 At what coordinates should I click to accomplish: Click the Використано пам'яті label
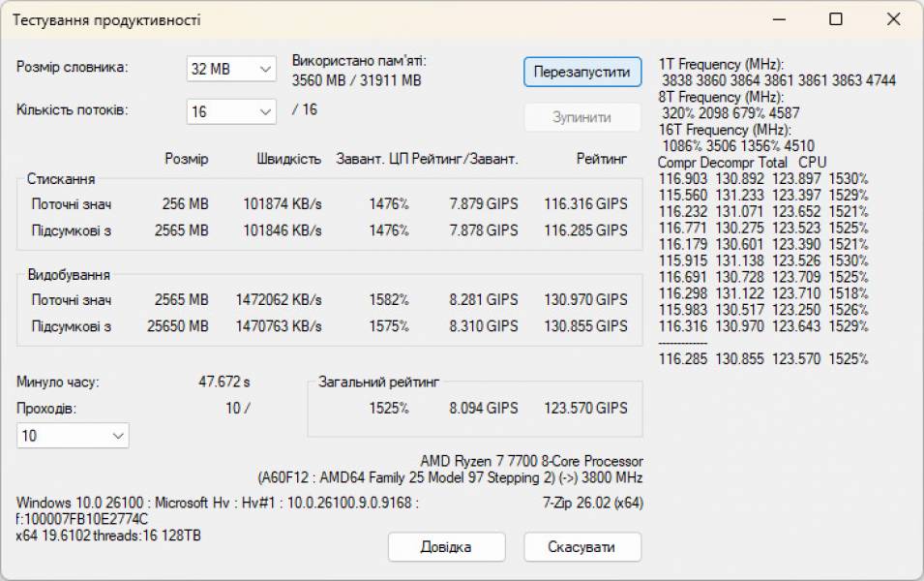point(359,61)
